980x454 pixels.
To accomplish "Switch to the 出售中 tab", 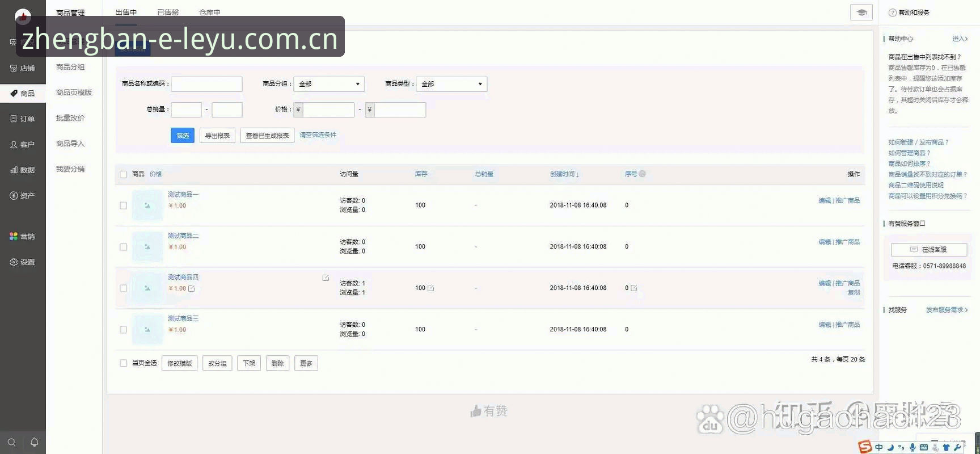I will click(x=126, y=12).
